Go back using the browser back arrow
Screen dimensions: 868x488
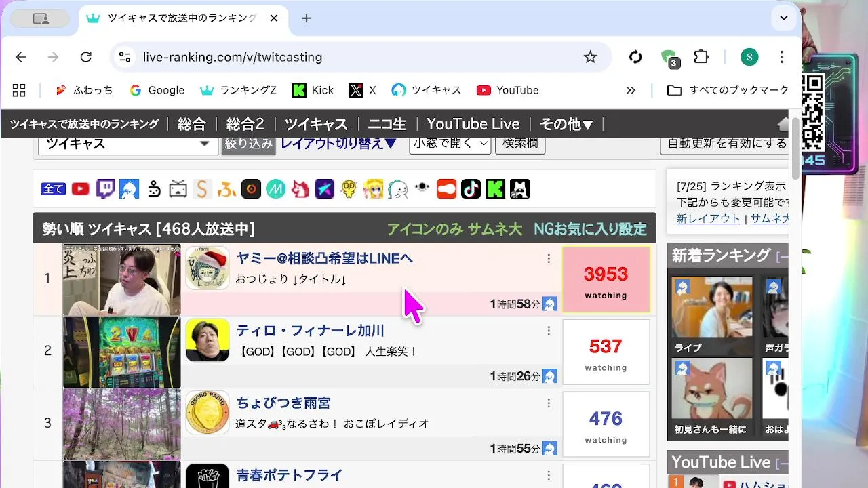click(21, 57)
